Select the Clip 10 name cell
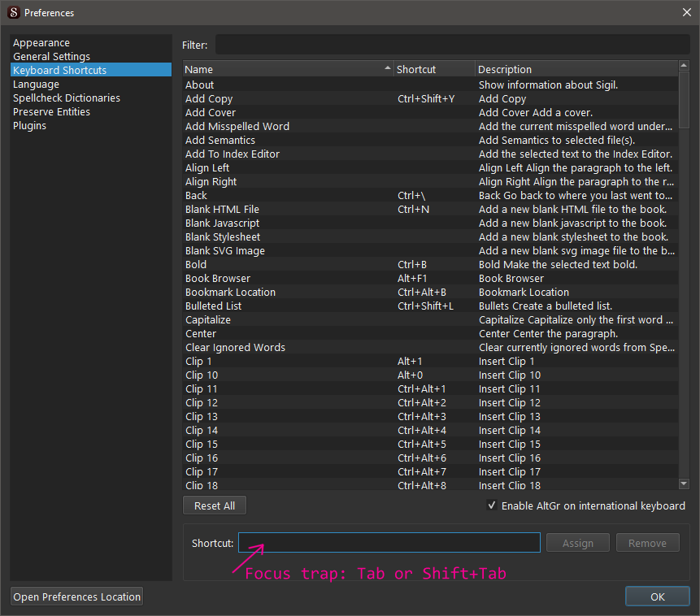Screen dimensions: 700x616 (x=289, y=375)
